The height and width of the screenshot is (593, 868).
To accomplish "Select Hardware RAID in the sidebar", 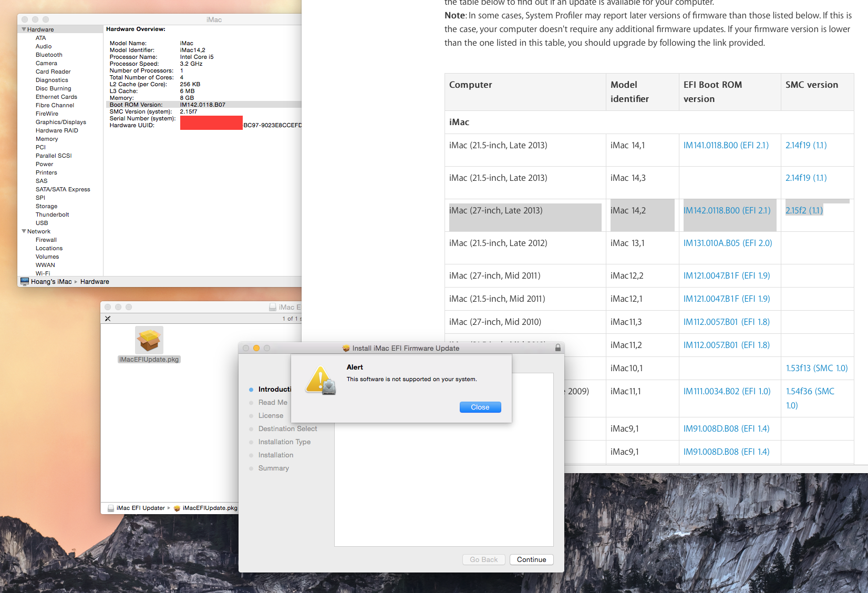I will coord(57,130).
